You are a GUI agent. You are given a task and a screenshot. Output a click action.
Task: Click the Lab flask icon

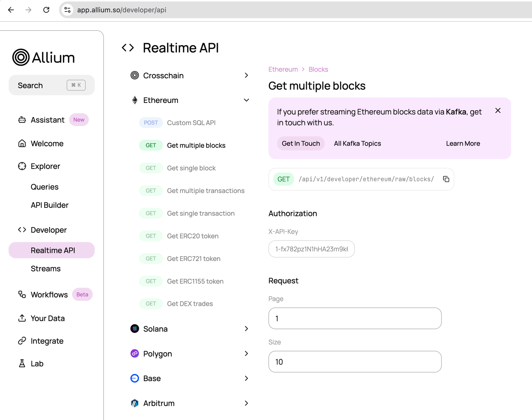click(22, 363)
